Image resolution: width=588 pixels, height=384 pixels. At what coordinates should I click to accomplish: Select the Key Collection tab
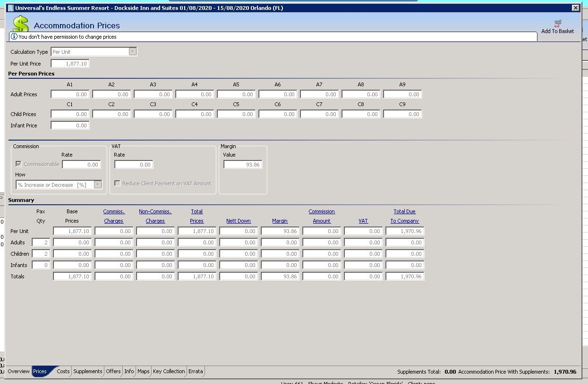click(x=169, y=371)
